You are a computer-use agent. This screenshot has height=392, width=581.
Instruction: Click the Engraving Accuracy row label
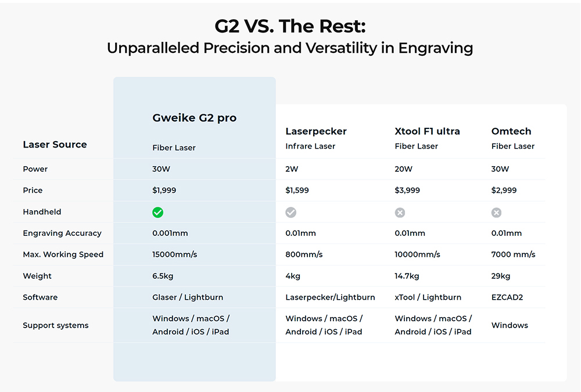pyautogui.click(x=62, y=233)
